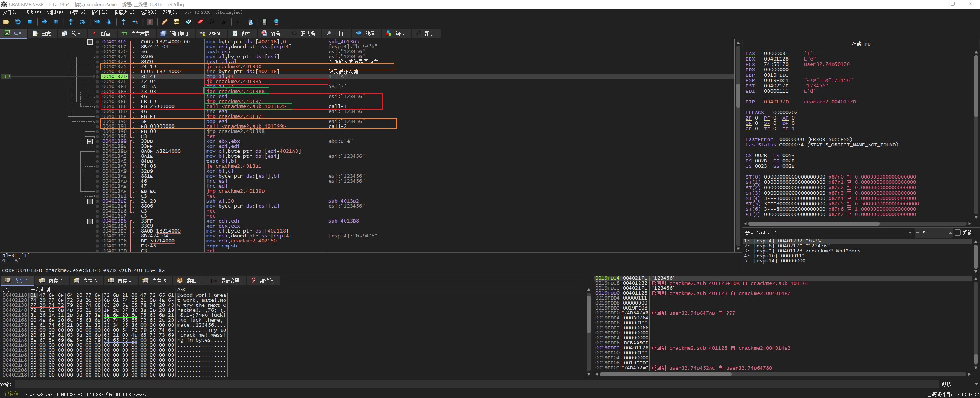Click the Step Into toolbar icon
The image size is (980, 398).
(x=70, y=22)
